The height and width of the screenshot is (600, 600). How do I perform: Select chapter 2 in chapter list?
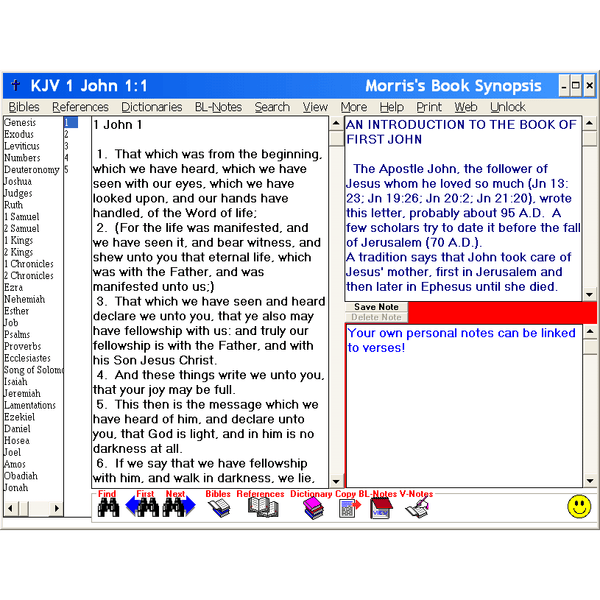pos(67,134)
